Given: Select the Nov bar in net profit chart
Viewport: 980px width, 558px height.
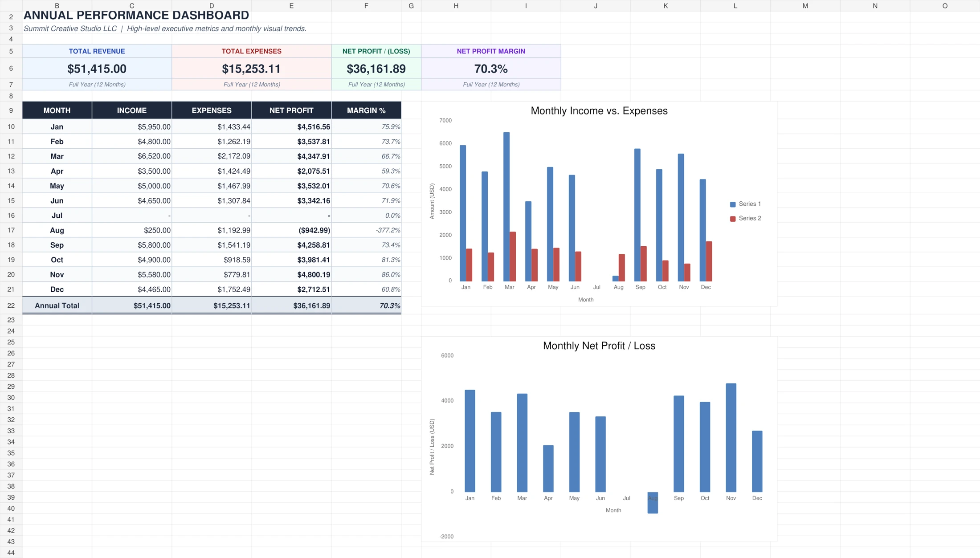Looking at the screenshot, I should point(731,438).
